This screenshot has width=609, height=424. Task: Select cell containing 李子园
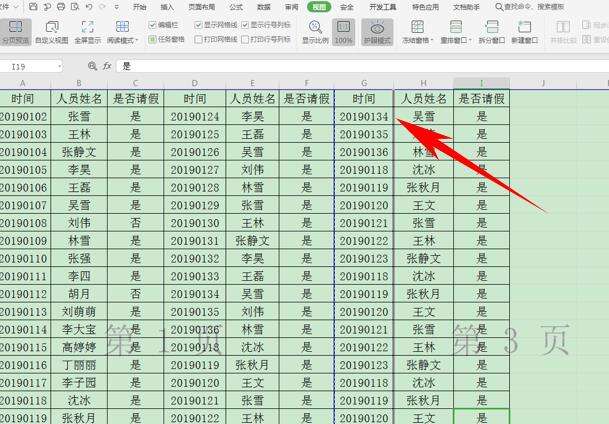coord(79,383)
